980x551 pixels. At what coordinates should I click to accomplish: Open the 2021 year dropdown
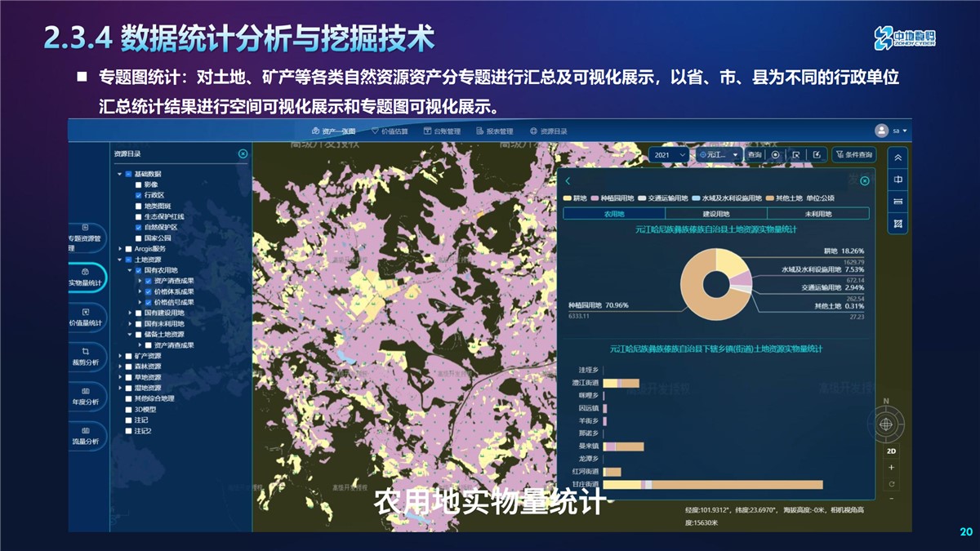pyautogui.click(x=670, y=154)
